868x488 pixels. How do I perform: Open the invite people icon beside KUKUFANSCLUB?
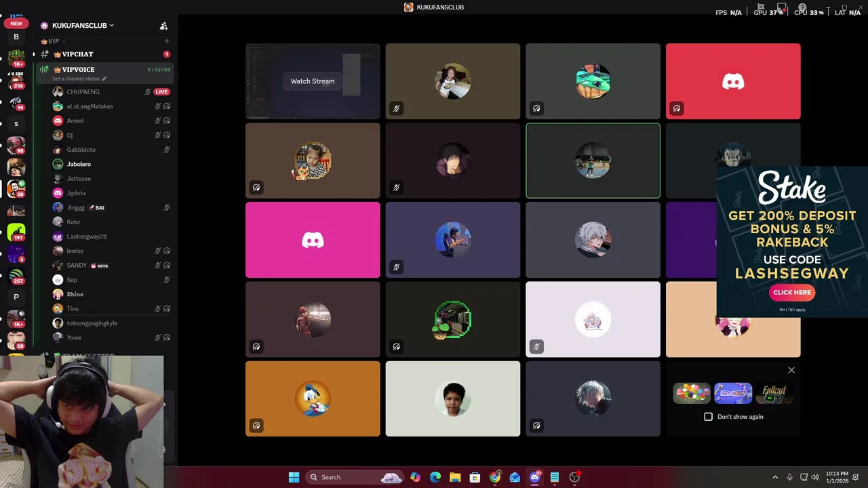pos(163,26)
